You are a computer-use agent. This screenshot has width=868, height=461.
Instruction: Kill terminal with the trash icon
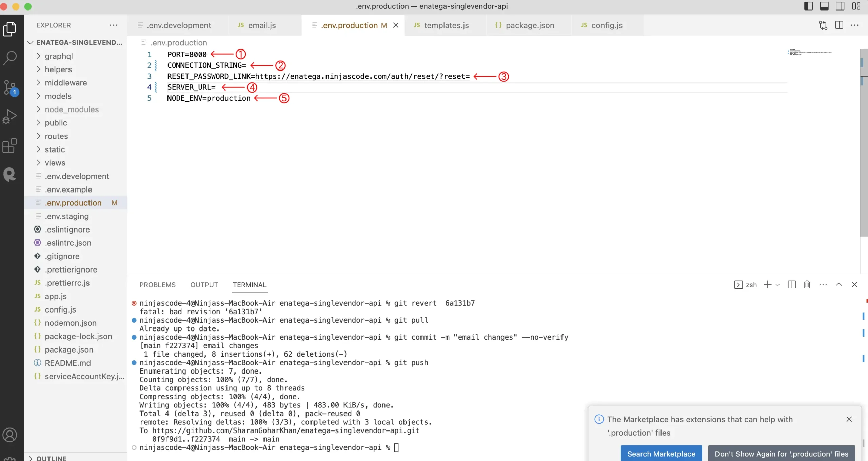click(x=807, y=285)
